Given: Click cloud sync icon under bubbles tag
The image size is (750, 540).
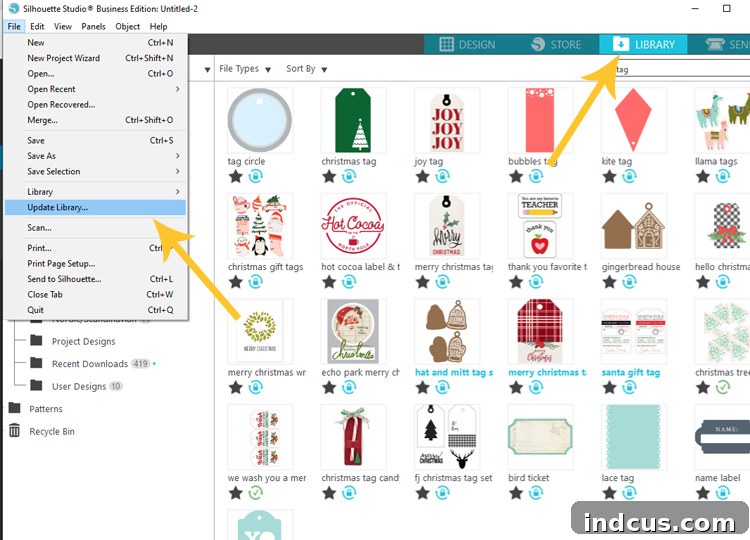Looking at the screenshot, I should tap(536, 176).
